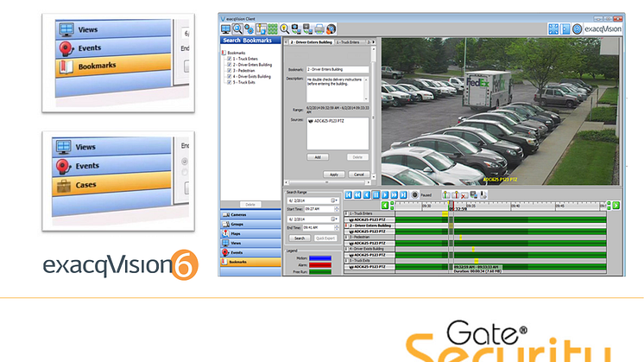The width and height of the screenshot is (644, 362).
Task: Select '5 - Truck Exits' row in timeline
Action: [369, 261]
